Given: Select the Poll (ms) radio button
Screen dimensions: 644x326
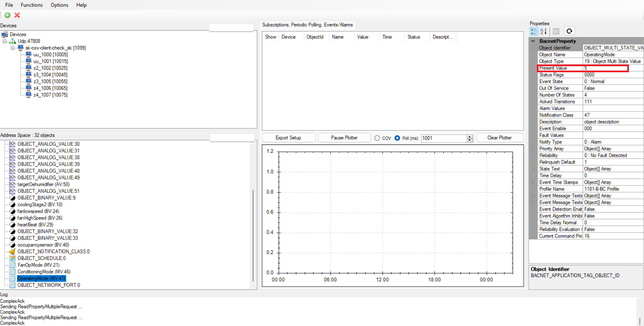Looking at the screenshot, I should point(397,138).
